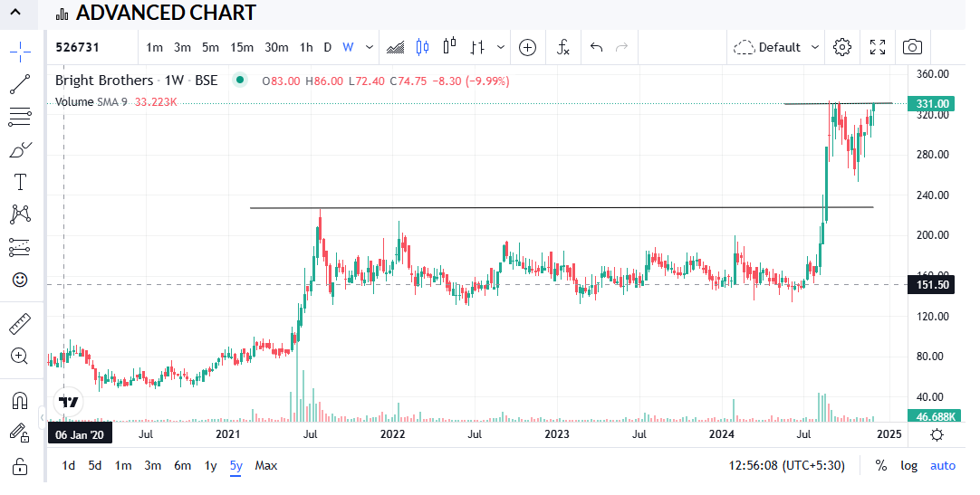Undo the last chart action

click(596, 47)
